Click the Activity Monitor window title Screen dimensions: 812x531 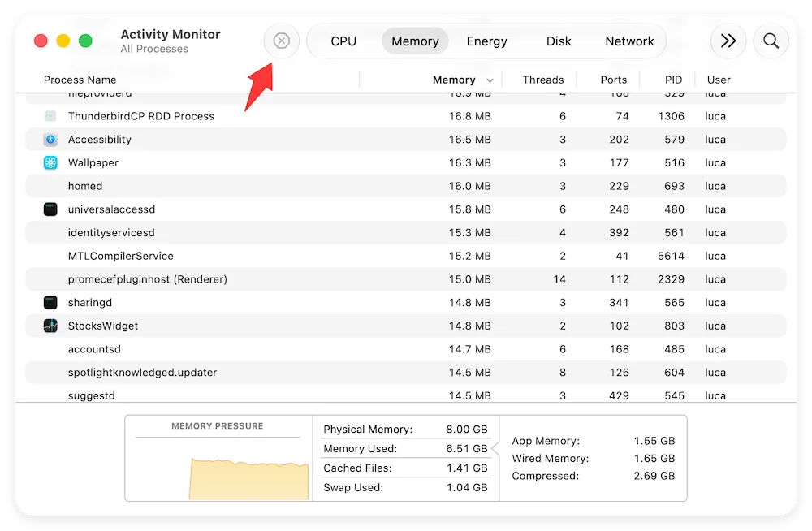coord(171,34)
